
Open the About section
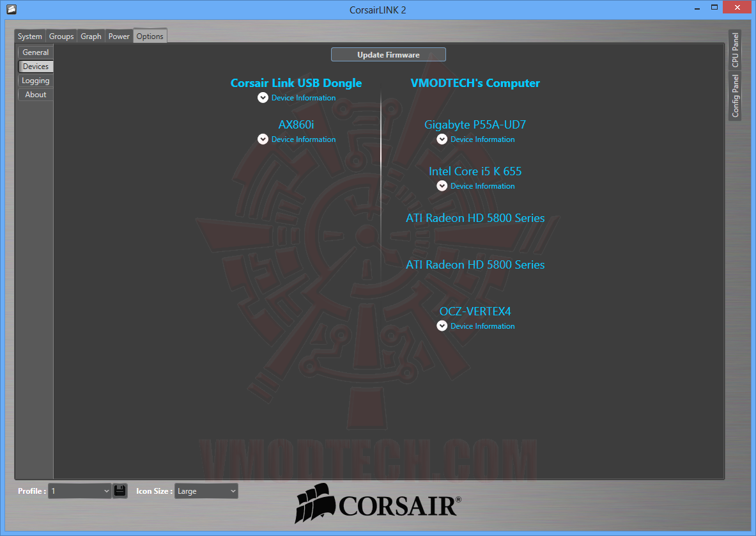pyautogui.click(x=36, y=95)
